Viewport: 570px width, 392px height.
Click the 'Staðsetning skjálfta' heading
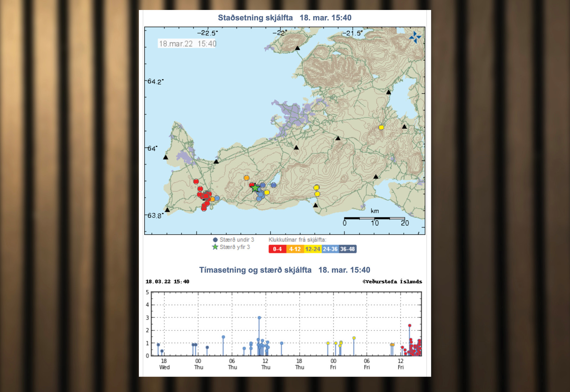[x=255, y=18]
